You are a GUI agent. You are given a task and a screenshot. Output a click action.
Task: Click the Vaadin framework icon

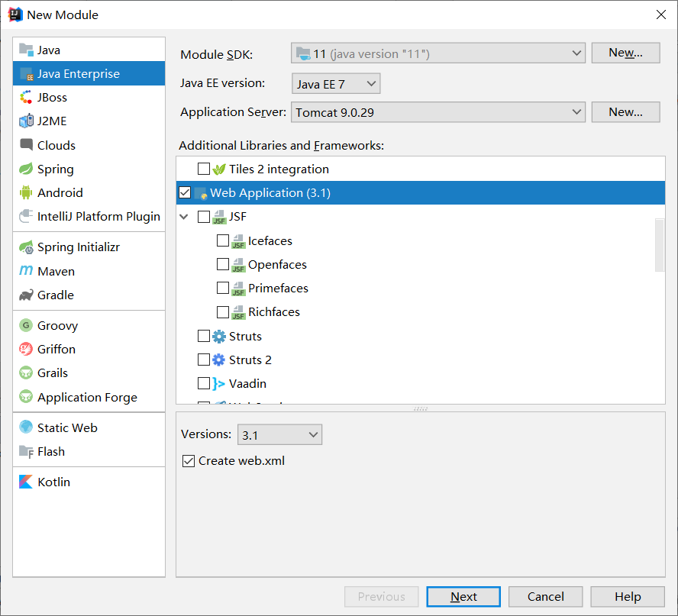pos(219,384)
